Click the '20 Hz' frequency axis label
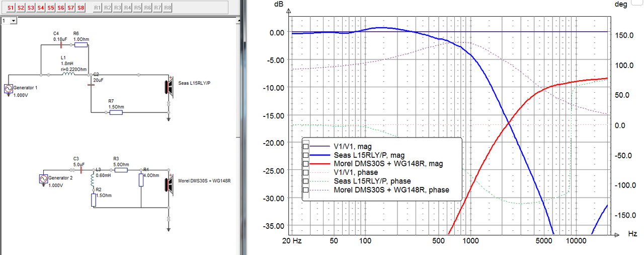 292,240
